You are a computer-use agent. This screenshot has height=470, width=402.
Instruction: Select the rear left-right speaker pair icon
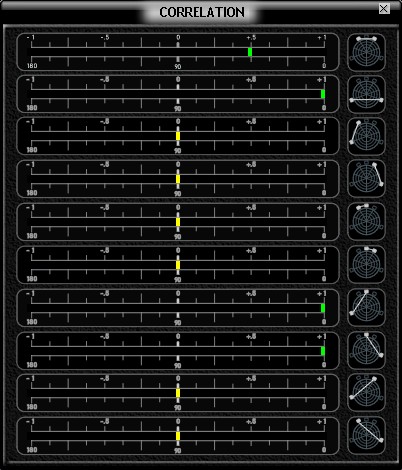[x=366, y=94]
